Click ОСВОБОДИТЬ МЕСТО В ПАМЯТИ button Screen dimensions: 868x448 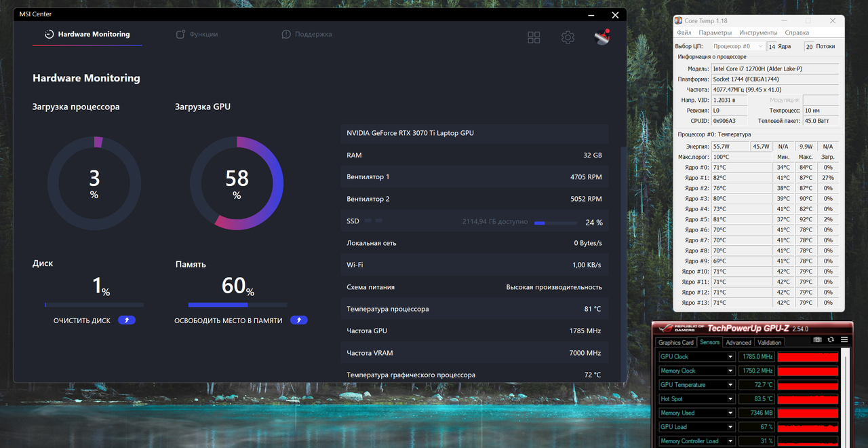(229, 320)
